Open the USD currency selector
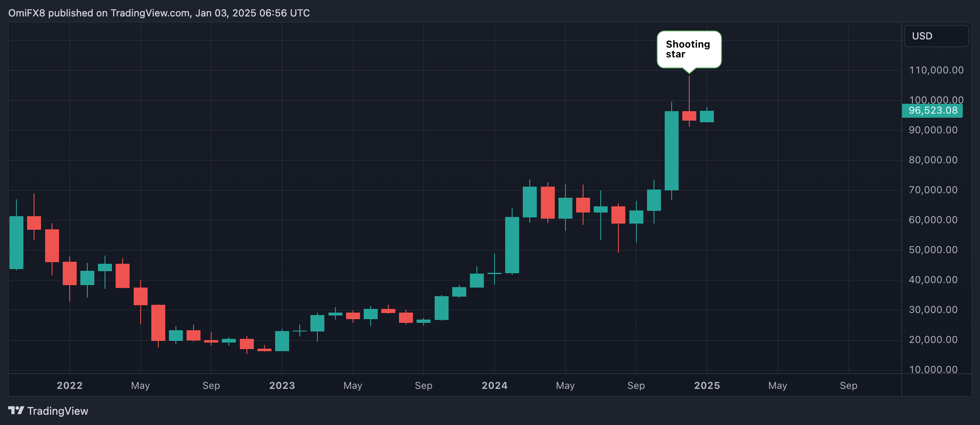This screenshot has width=980, height=425. (x=936, y=36)
